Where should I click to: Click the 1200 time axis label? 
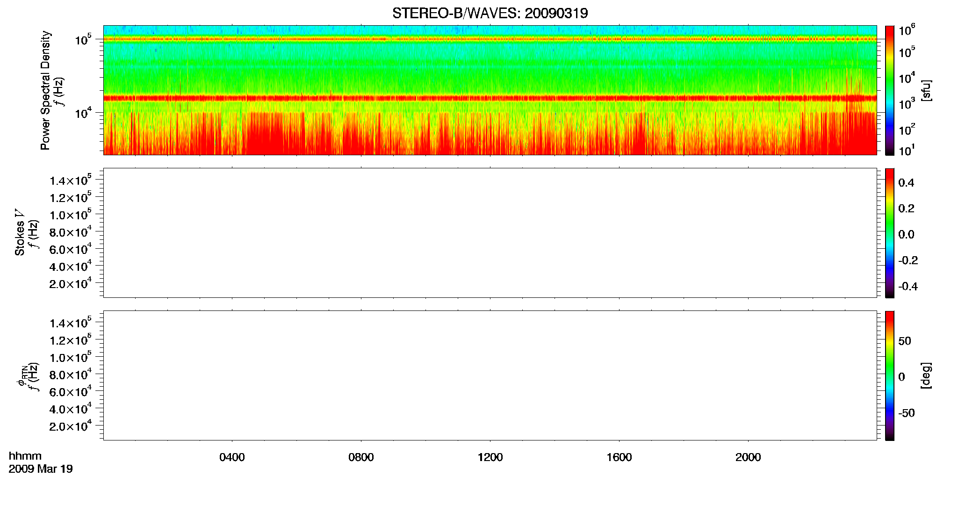point(490,457)
